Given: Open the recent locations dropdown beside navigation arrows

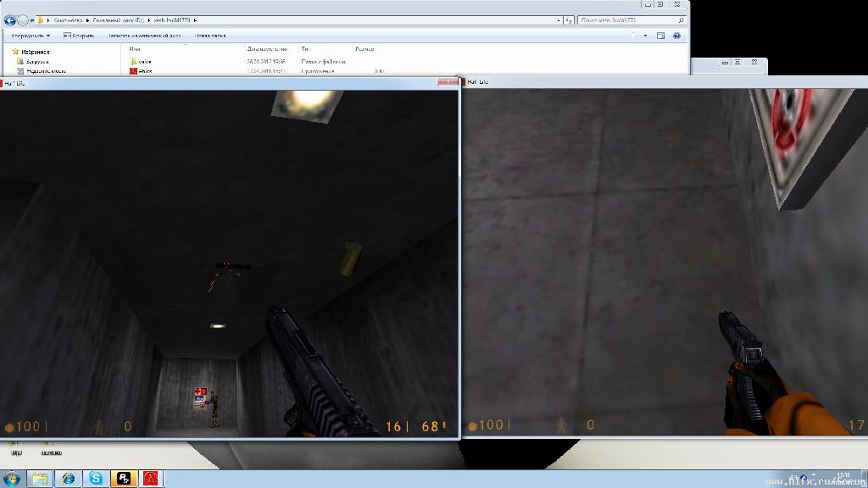Looking at the screenshot, I should click(x=31, y=20).
